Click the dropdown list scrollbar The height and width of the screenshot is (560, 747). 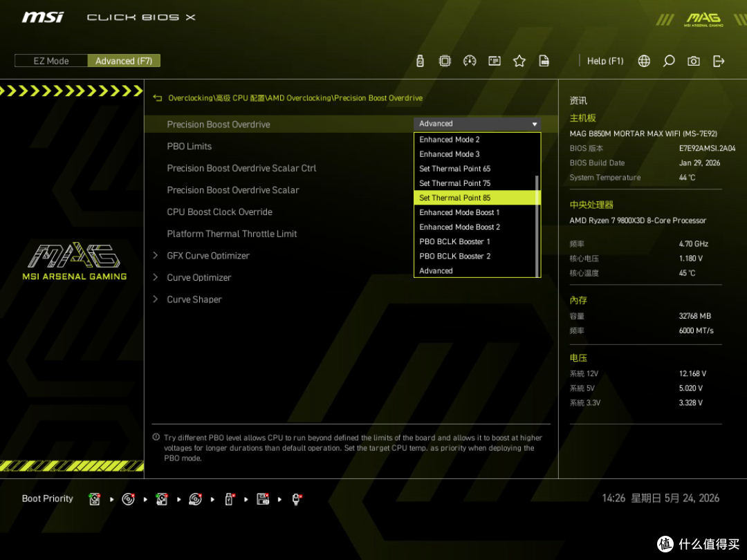(537, 226)
